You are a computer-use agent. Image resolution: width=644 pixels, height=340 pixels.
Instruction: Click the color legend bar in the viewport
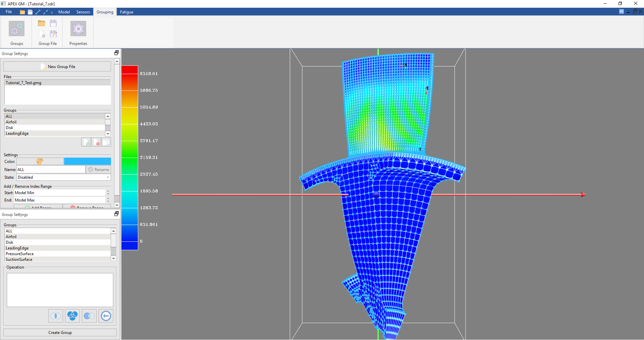pos(130,158)
